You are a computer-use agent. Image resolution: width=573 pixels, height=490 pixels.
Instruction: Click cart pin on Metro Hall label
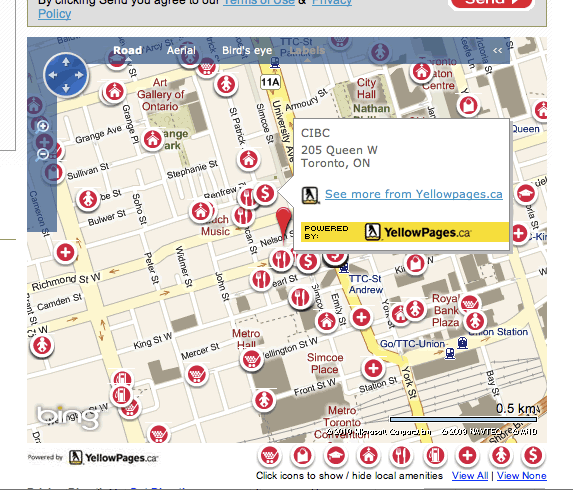251,360
